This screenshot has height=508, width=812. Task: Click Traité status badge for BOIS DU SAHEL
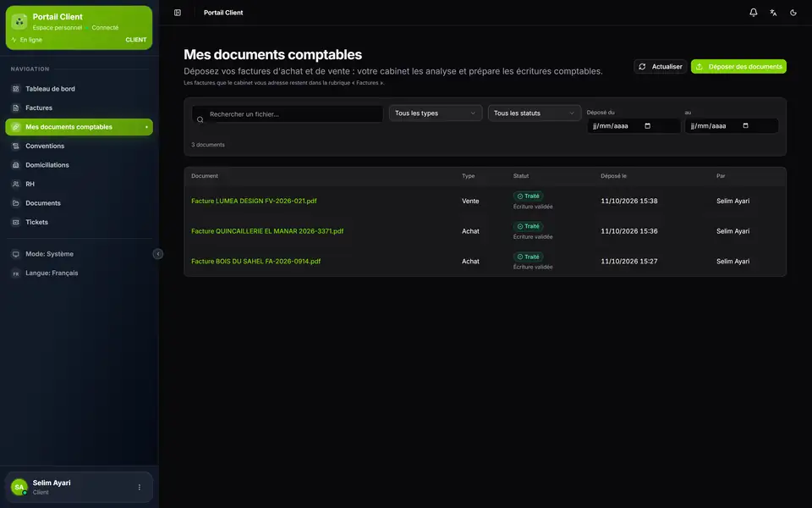(528, 257)
